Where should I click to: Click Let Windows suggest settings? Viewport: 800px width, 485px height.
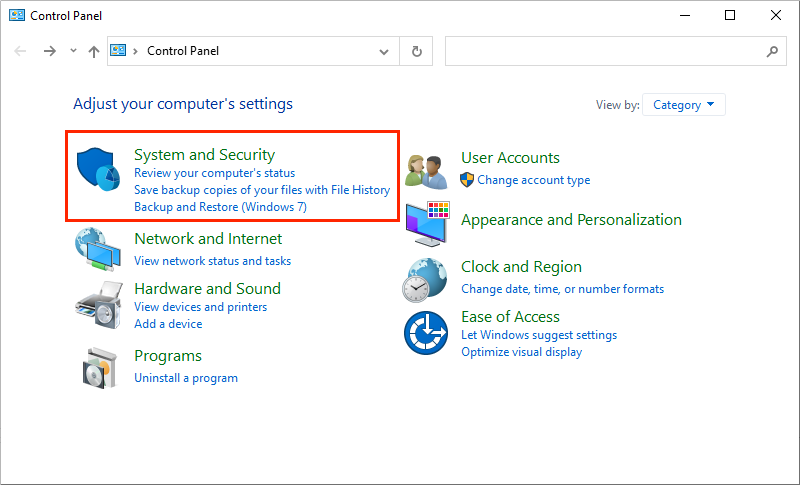tap(539, 335)
